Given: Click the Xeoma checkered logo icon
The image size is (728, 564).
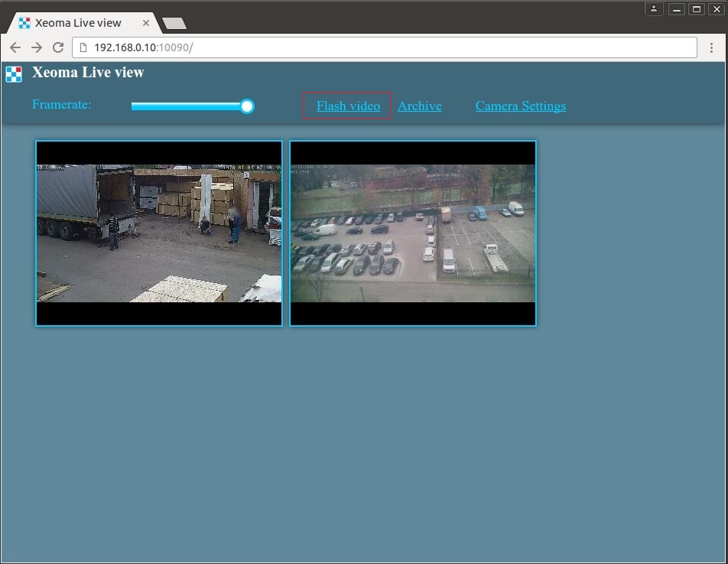Looking at the screenshot, I should tap(14, 74).
